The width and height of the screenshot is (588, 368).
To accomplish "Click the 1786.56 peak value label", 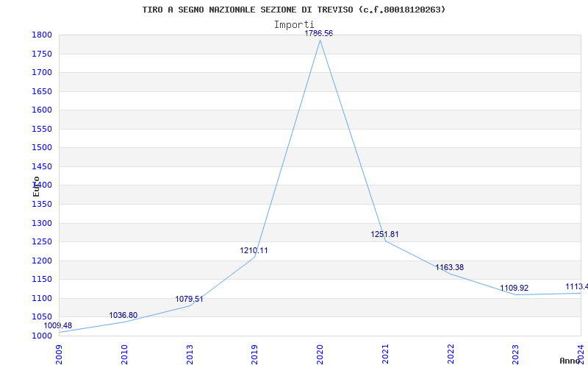I will (319, 33).
